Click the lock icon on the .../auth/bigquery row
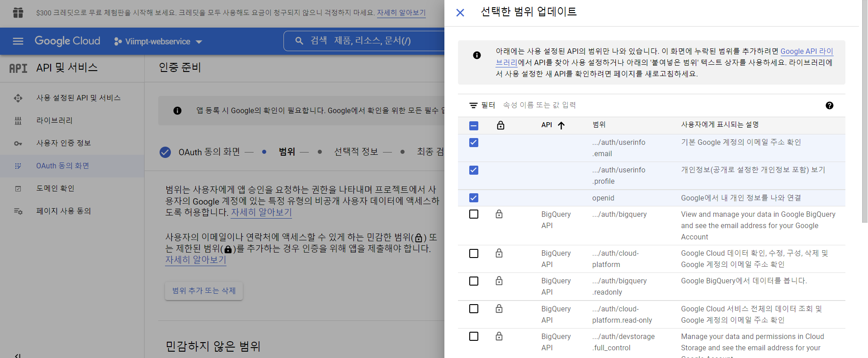Image resolution: width=868 pixels, height=358 pixels. pos(499,214)
